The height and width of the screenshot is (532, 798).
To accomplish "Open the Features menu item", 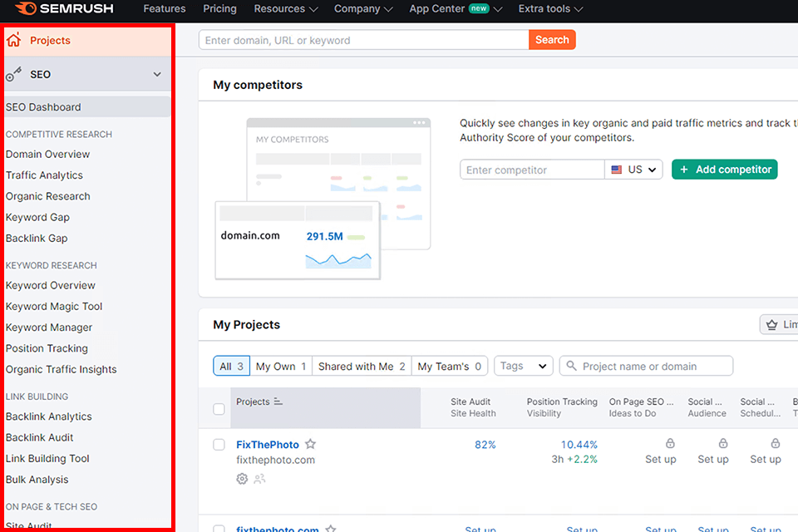I will tap(165, 8).
